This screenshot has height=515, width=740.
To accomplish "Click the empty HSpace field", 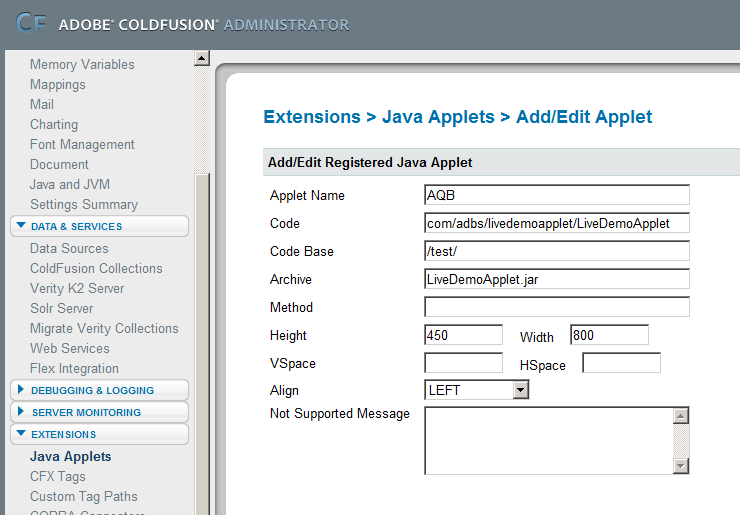I will (621, 363).
